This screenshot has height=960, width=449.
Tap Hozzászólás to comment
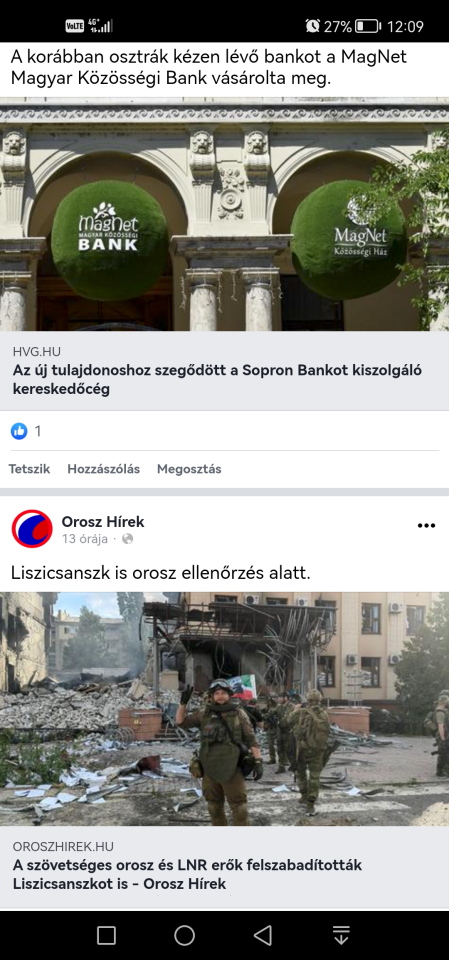[x=104, y=469]
